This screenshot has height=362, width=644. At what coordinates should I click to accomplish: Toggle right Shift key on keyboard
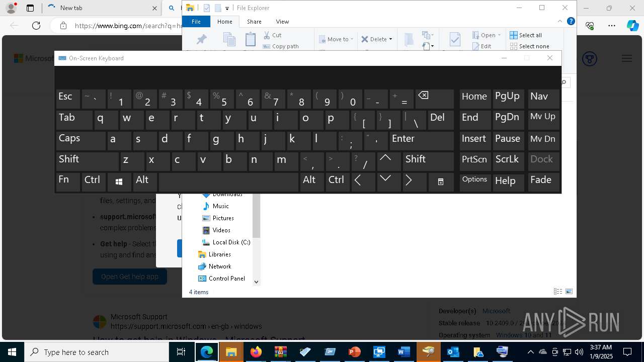[428, 161]
